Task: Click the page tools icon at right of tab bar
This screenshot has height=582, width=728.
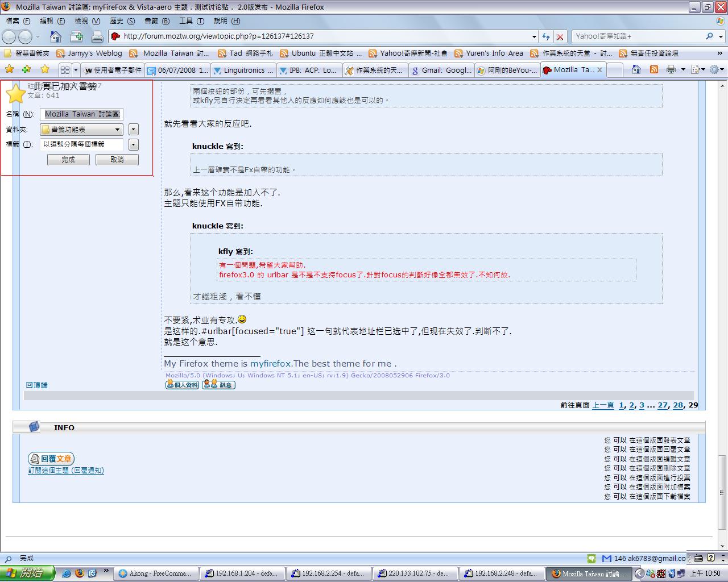Action: click(x=695, y=69)
